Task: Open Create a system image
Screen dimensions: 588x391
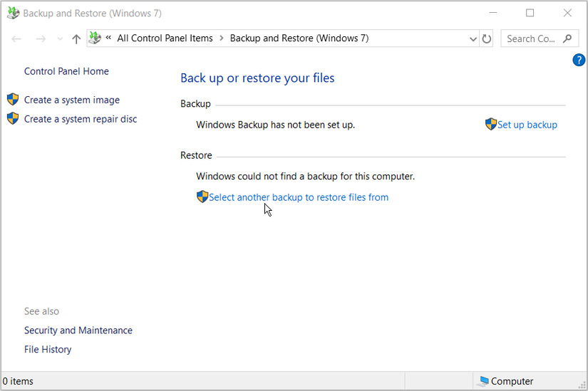Action: tap(72, 100)
